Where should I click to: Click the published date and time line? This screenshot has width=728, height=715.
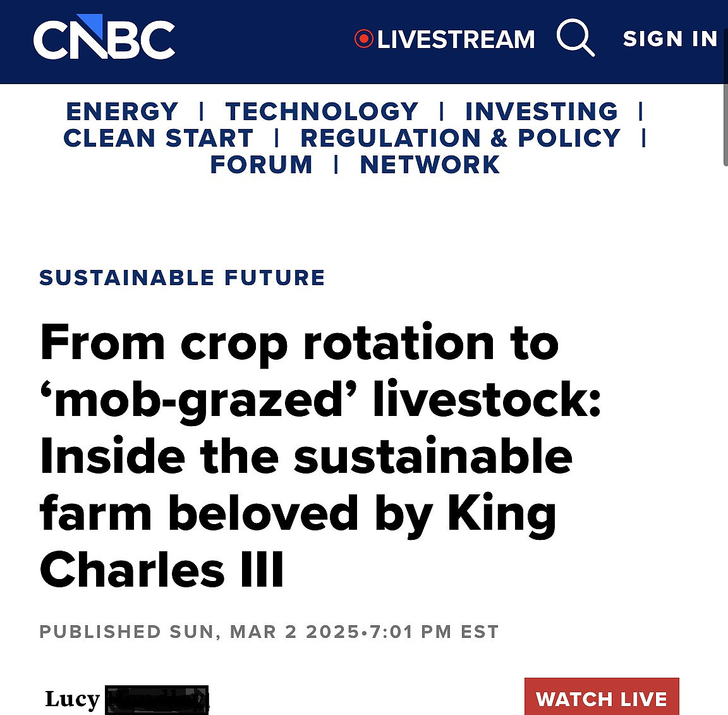pyautogui.click(x=269, y=632)
